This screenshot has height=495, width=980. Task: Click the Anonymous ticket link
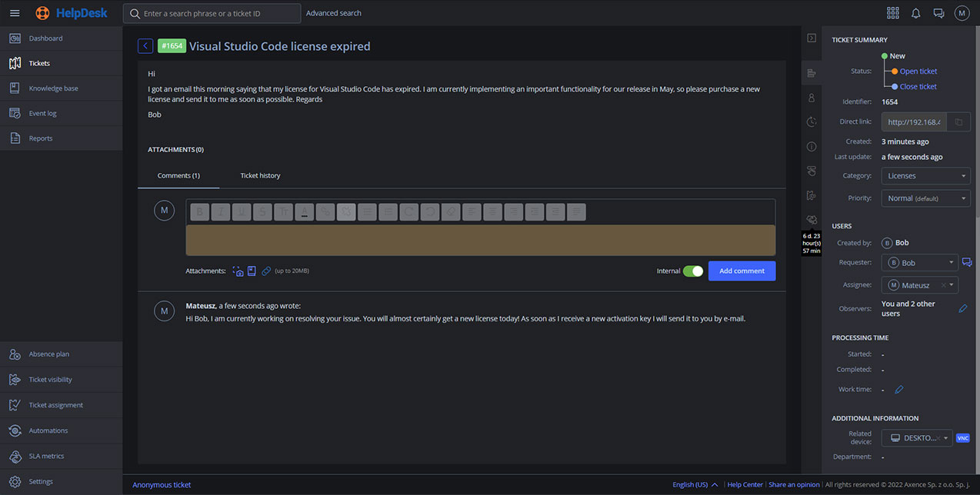tap(162, 485)
